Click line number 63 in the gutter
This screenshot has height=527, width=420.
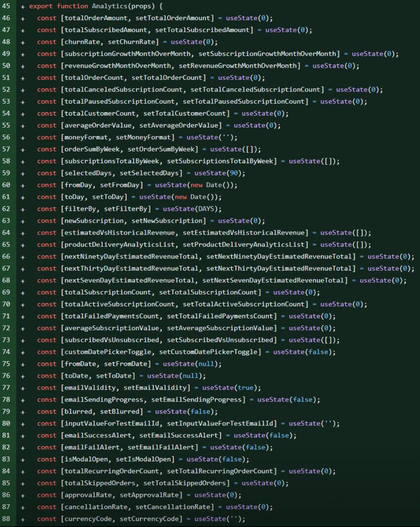pos(6,220)
